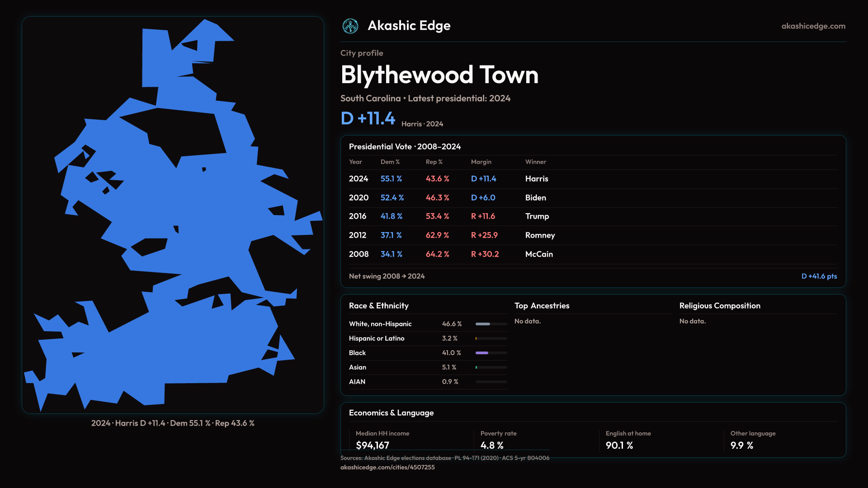The height and width of the screenshot is (488, 868).
Task: Click the D +41.6 pts net swing value
Action: tap(819, 276)
